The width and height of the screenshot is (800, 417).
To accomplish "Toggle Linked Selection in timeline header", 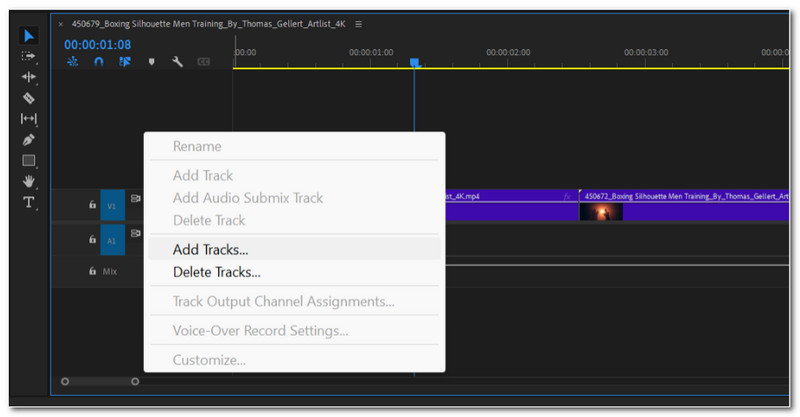I will tap(125, 62).
